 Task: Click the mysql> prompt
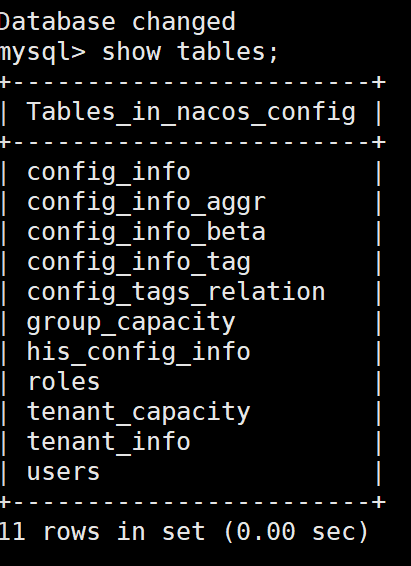click(43, 53)
